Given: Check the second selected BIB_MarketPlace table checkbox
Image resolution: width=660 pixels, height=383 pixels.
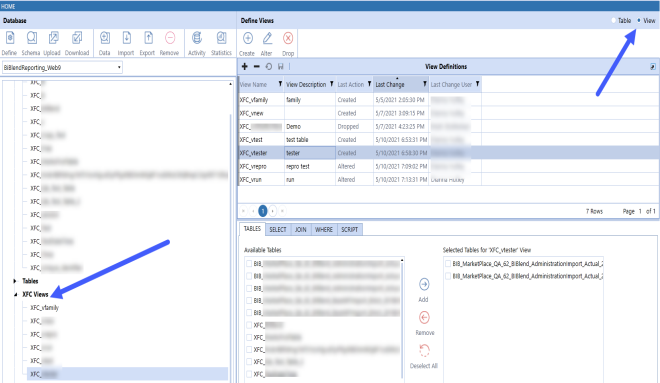Looking at the screenshot, I should tap(448, 276).
